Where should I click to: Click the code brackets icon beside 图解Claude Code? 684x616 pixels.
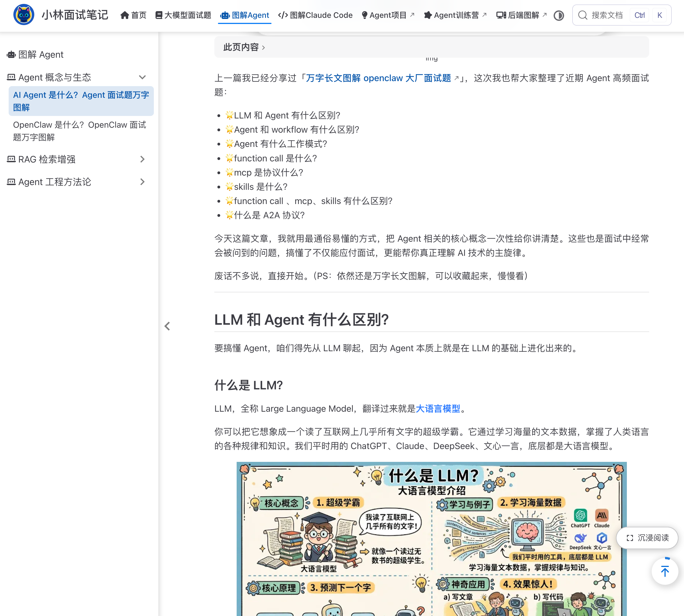(x=283, y=15)
